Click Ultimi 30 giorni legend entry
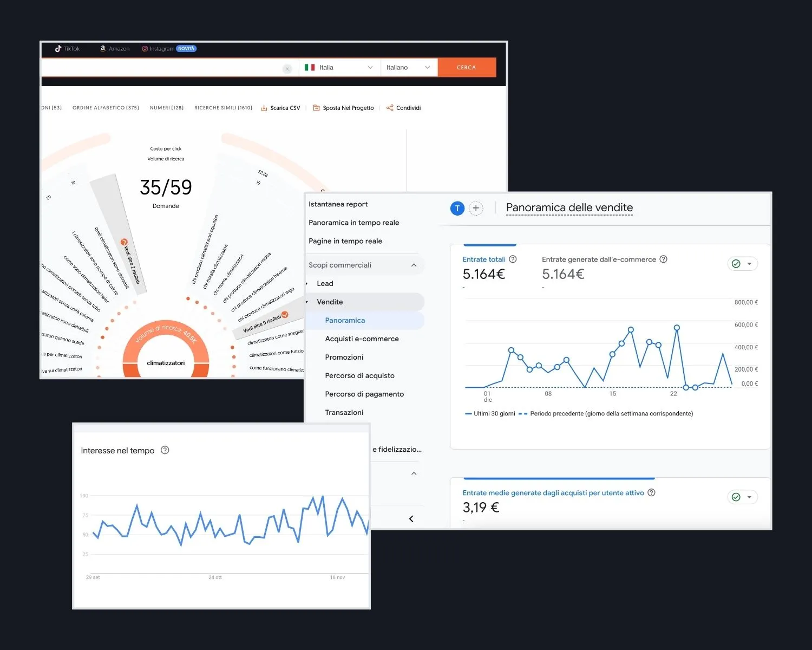 coord(490,414)
